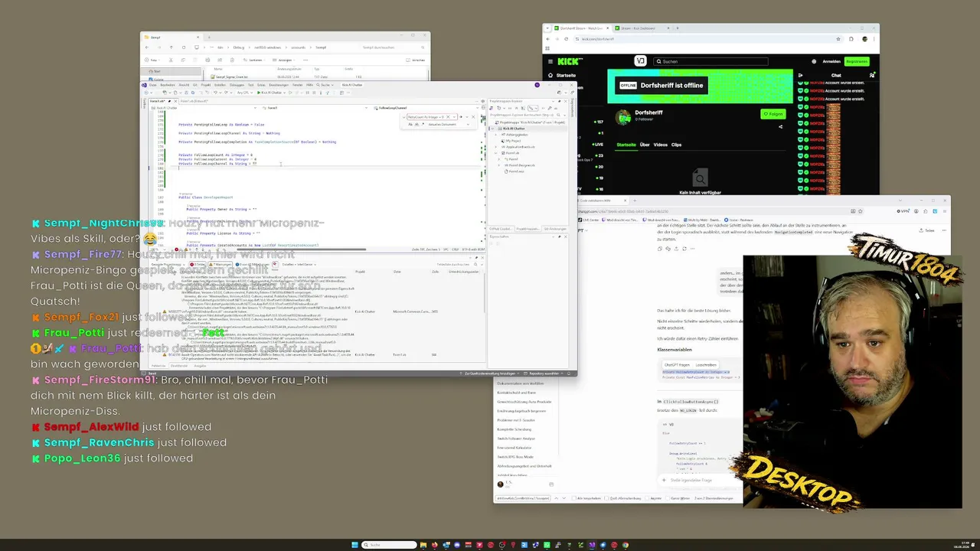The image size is (980, 551).
Task: Check 'Groß-/Kleinschreibung' in Firefox find bar
Action: coord(607,498)
